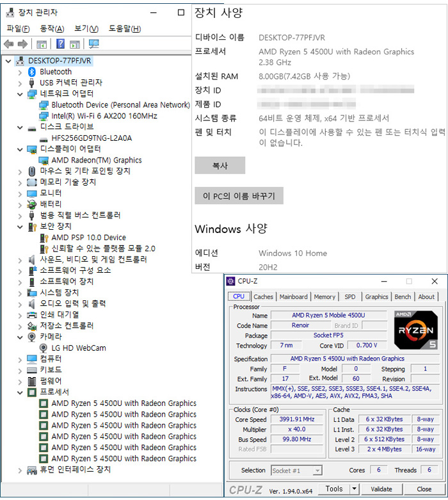Image resolution: width=448 pixels, height=500 pixels.
Task: Switch to the Graphics tab in CPU-Z
Action: pos(376,296)
